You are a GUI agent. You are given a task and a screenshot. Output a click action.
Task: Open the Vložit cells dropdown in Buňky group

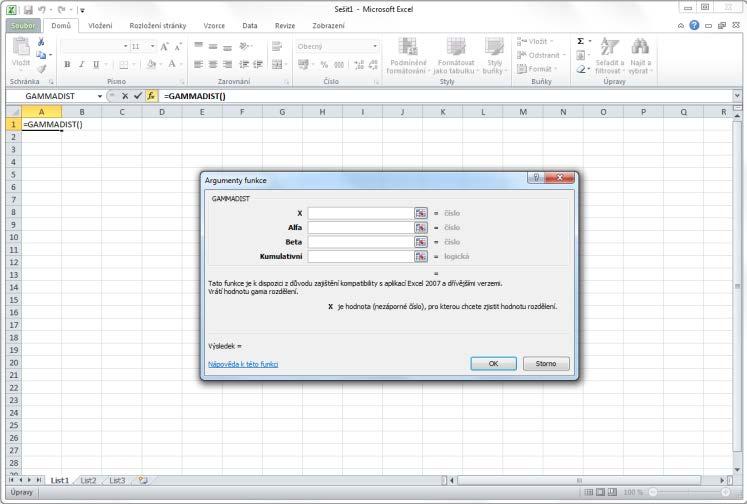point(535,41)
